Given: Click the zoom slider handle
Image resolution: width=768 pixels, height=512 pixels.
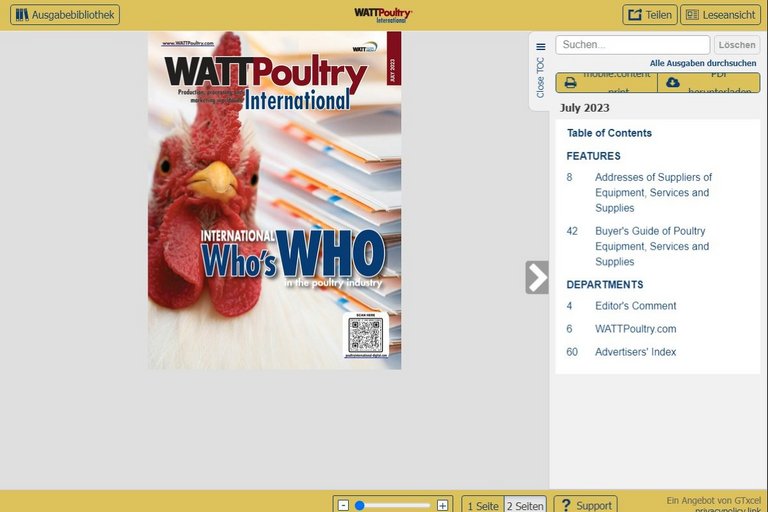Looking at the screenshot, I should [360, 505].
